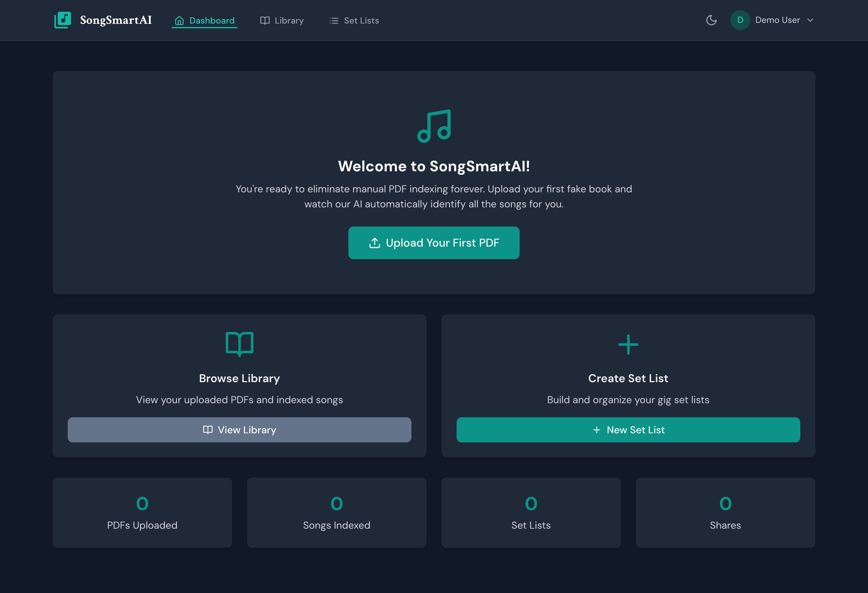Click Upload Your First PDF

coord(434,243)
